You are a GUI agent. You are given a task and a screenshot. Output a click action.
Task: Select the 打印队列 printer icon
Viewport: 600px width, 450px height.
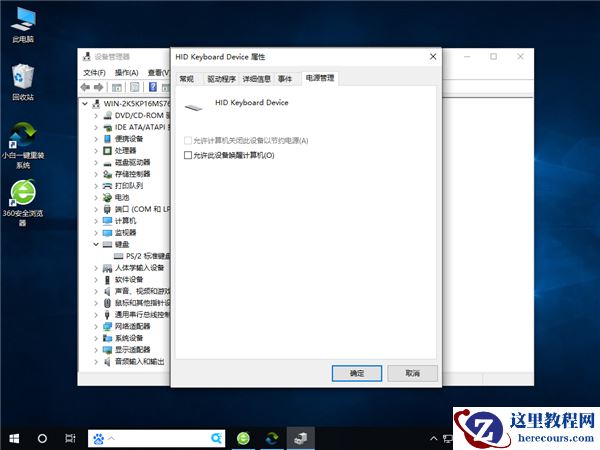108,186
